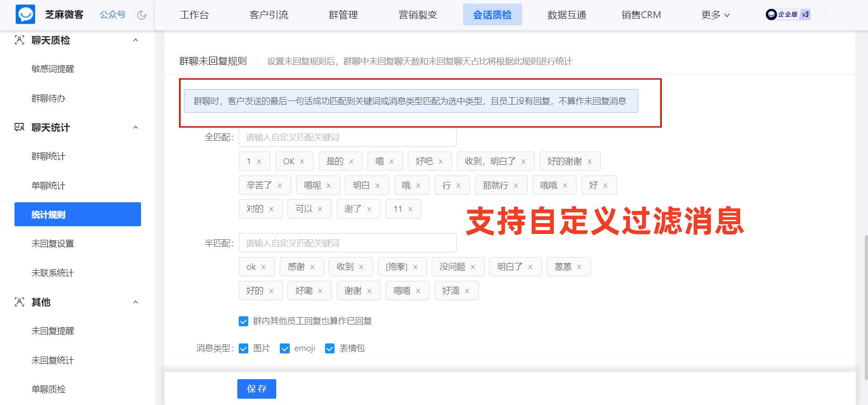Delete the '[抱拳]' half-match tag
The image size is (868, 405).
pyautogui.click(x=415, y=267)
